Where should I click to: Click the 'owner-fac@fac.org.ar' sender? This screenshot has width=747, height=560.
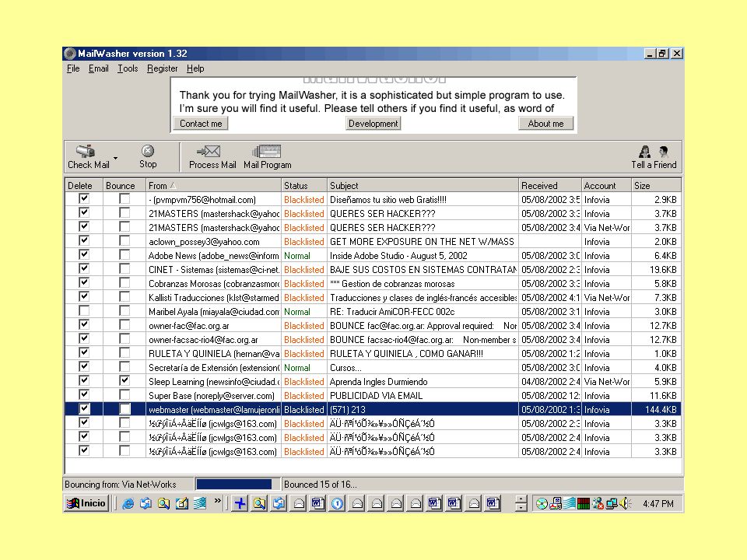click(x=188, y=326)
